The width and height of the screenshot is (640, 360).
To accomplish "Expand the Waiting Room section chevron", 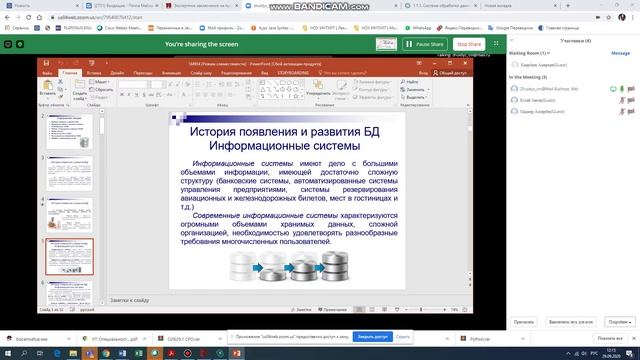I will [x=549, y=53].
